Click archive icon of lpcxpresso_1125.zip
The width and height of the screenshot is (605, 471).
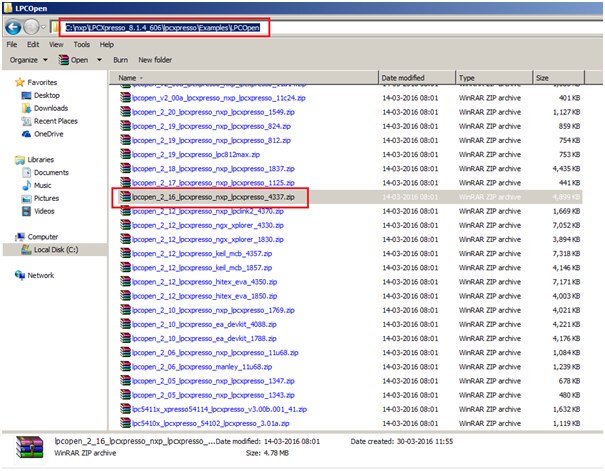click(x=125, y=182)
